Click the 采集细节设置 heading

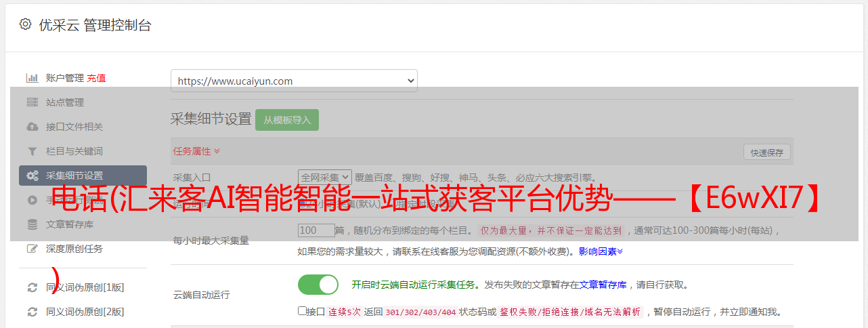(x=211, y=119)
